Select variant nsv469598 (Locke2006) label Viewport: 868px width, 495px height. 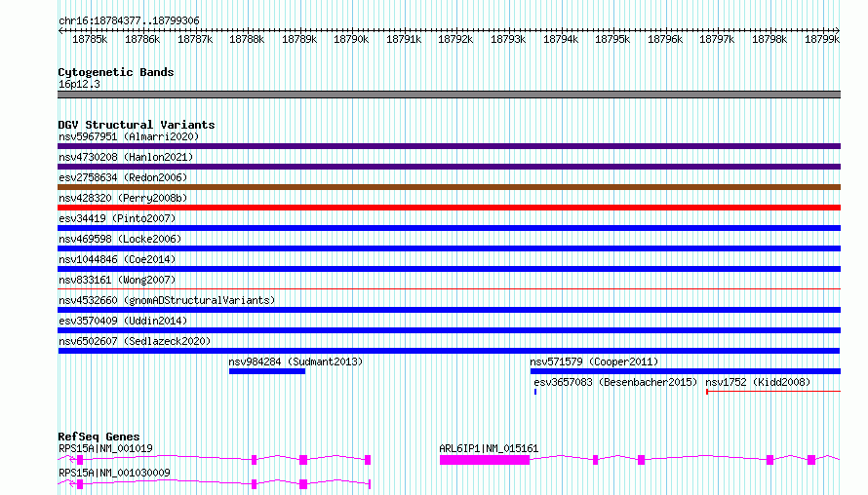click(x=120, y=239)
